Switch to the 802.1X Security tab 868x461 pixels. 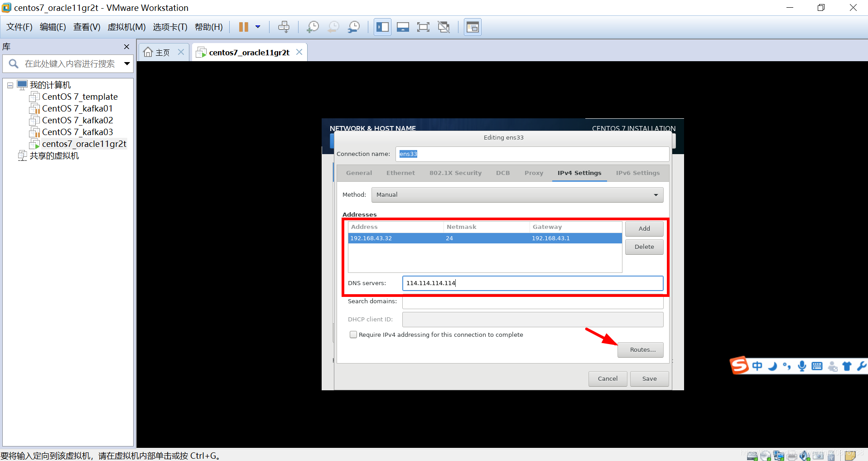pos(455,173)
